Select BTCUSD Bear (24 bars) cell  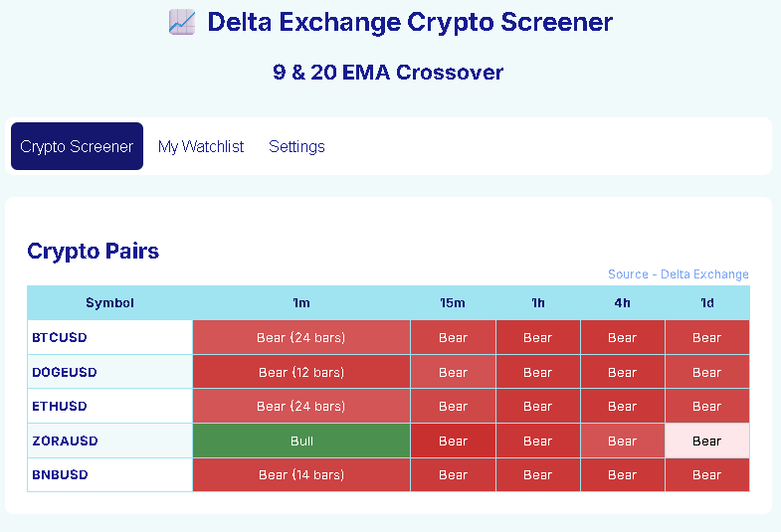click(301, 337)
